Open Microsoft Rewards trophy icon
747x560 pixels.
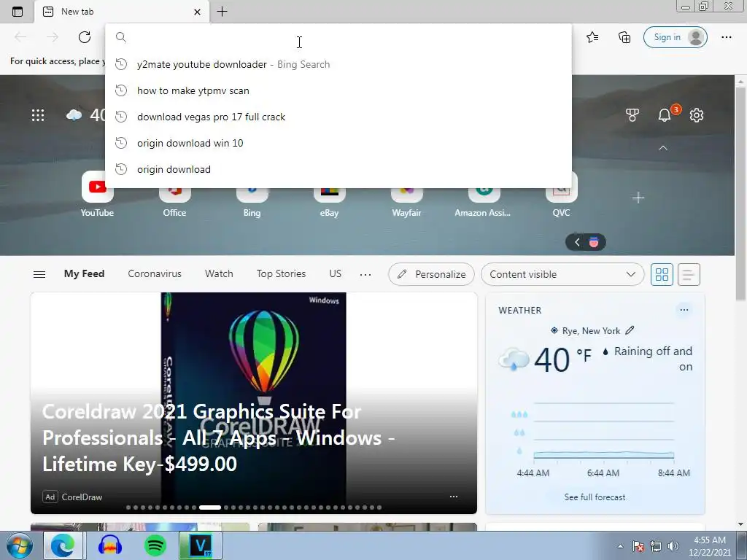point(632,114)
